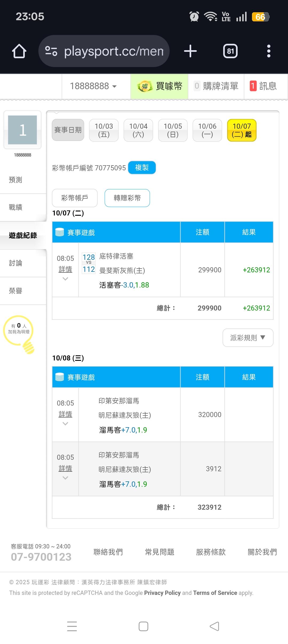Tap the browser home icon
288x644 pixels.
pos(19,51)
